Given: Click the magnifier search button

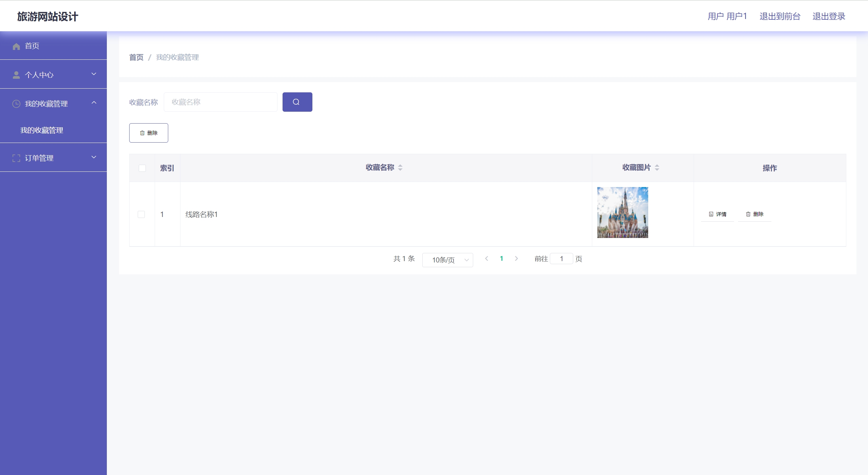Looking at the screenshot, I should pyautogui.click(x=297, y=102).
